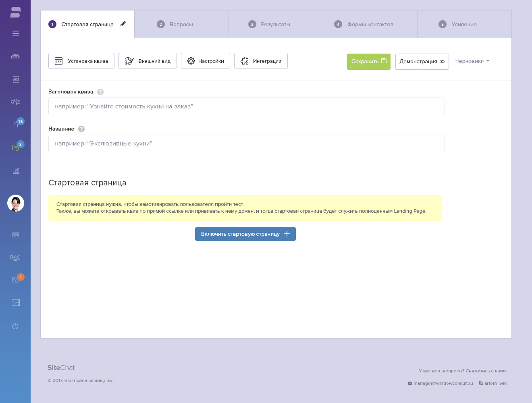Click the Демонстрация preview button
The image size is (532, 403).
pyautogui.click(x=422, y=62)
